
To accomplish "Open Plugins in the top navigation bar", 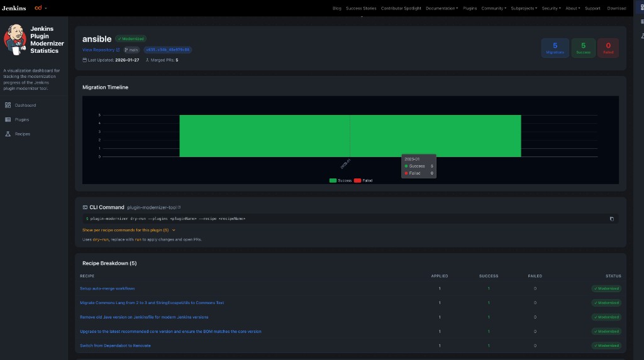I will pos(469,8).
